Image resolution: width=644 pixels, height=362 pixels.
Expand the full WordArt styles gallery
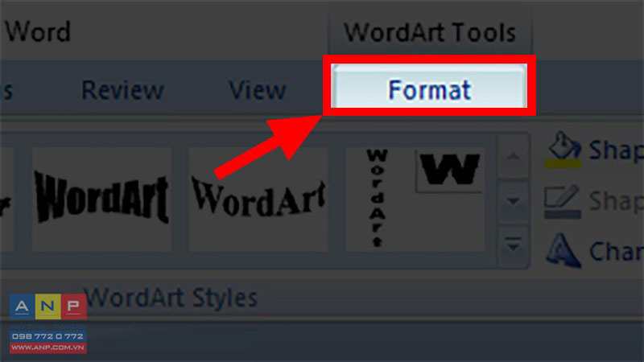coord(513,245)
